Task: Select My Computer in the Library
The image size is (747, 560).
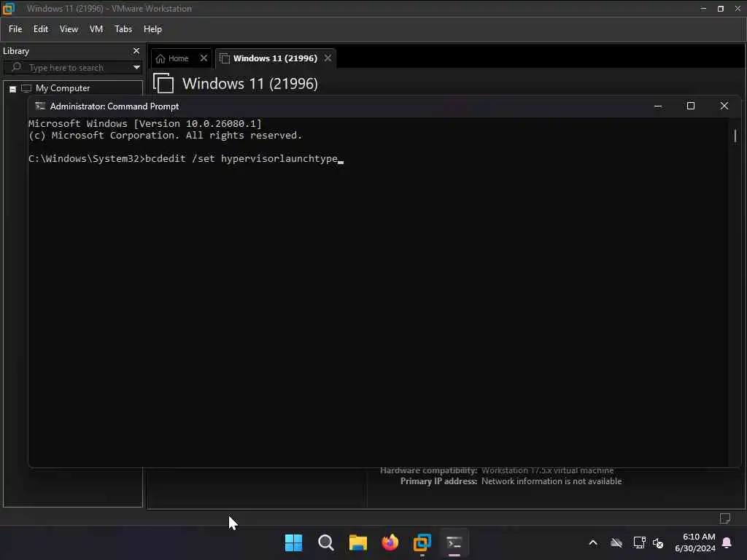Action: tap(63, 88)
